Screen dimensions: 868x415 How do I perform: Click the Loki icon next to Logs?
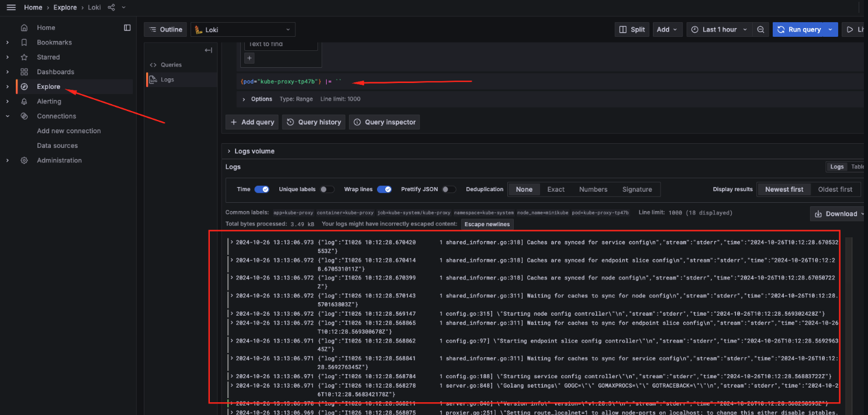(x=153, y=79)
